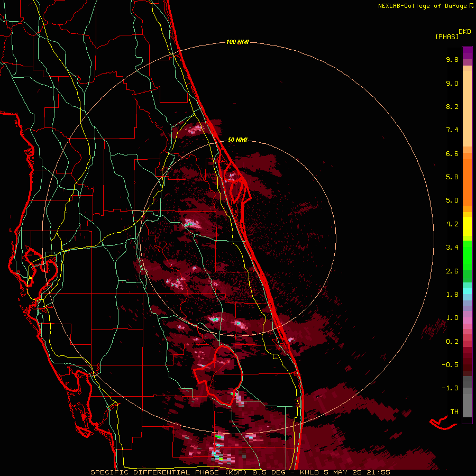Image resolution: width=476 pixels, height=476 pixels.
Task: Click the 9.8 value on the color scale
Action: point(452,59)
